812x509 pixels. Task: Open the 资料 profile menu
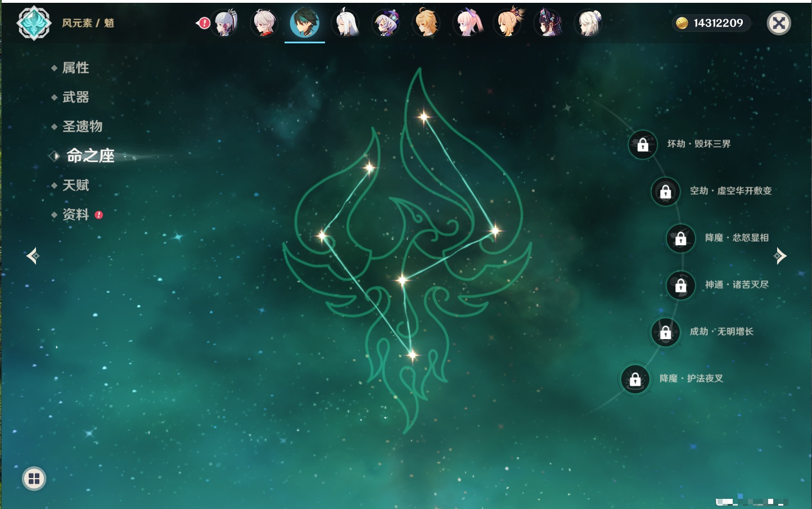point(75,214)
